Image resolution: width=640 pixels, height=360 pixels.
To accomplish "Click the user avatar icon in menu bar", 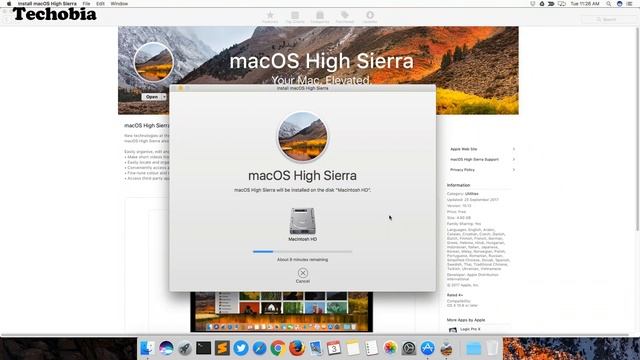I will point(619,4).
